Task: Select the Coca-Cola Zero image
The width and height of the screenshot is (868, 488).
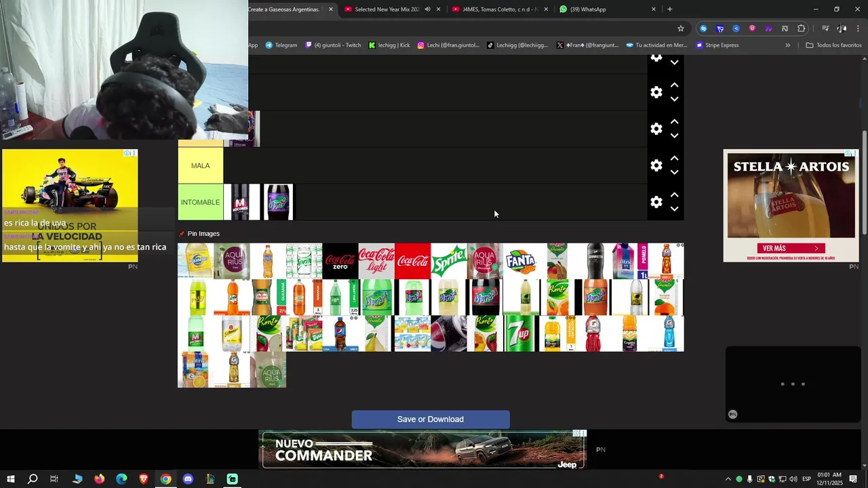Action: pos(340,261)
